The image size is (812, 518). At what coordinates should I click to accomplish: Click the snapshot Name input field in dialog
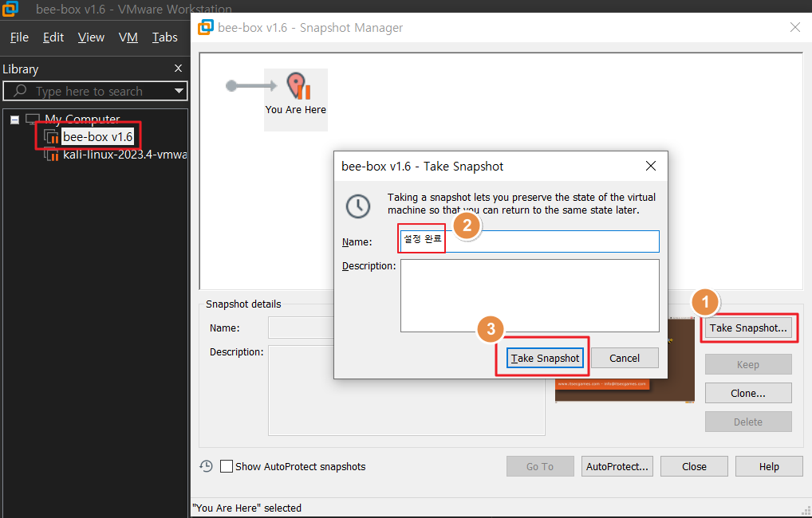[530, 241]
